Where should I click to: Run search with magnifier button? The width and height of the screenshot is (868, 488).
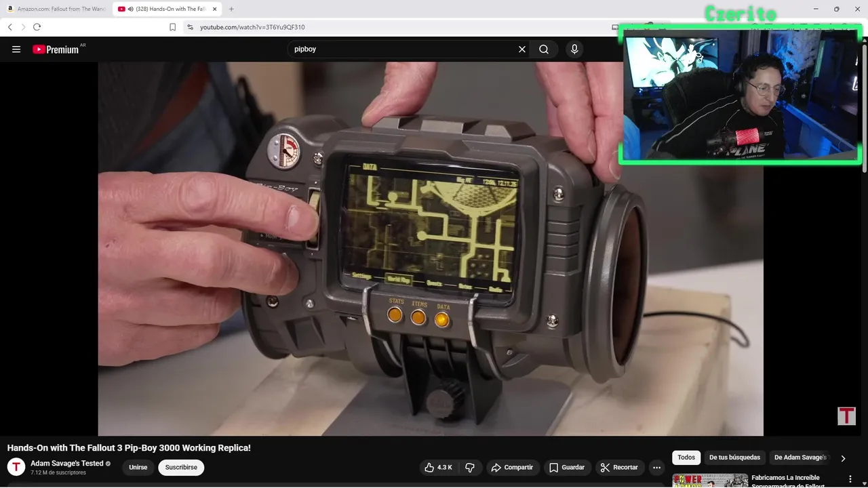pyautogui.click(x=544, y=49)
